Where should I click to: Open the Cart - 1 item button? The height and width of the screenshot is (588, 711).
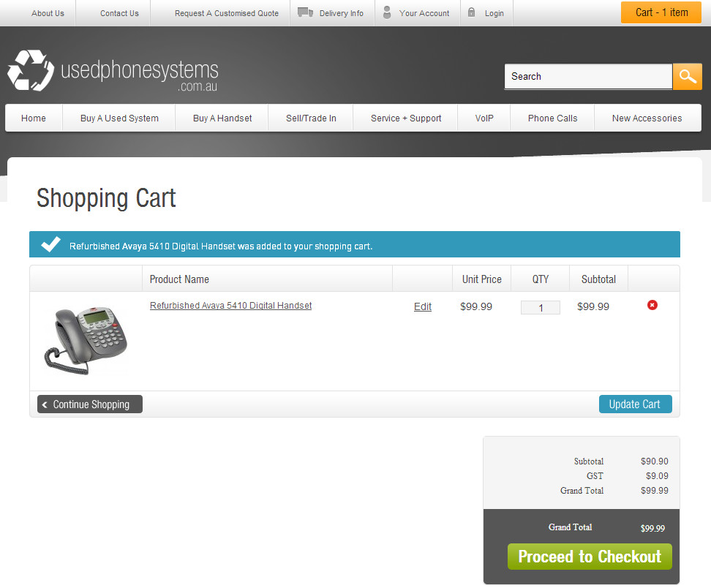pyautogui.click(x=661, y=12)
